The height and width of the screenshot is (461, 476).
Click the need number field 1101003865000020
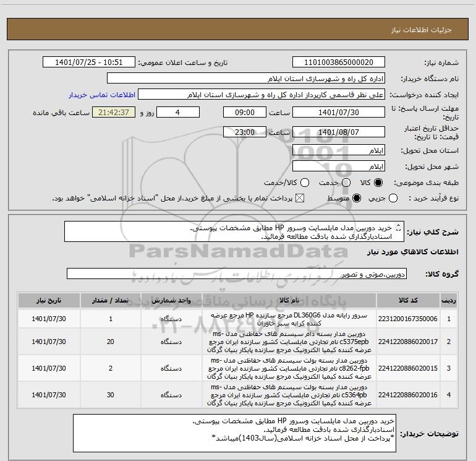[339, 62]
